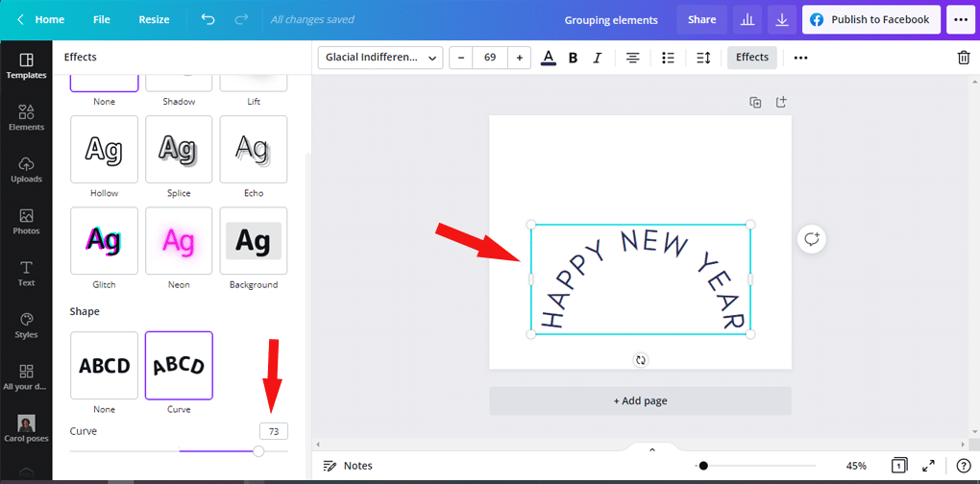Open the Templates sidebar tab

(26, 66)
